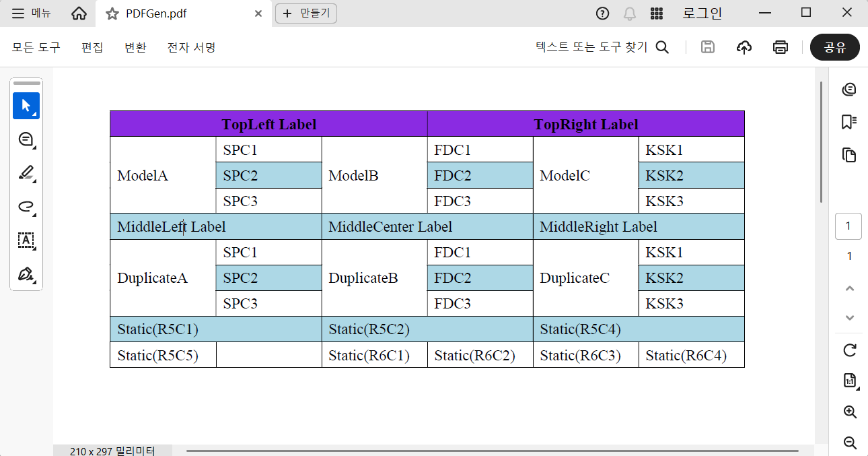Go to the next page arrow
Image resolution: width=868 pixels, height=456 pixels.
(850, 318)
